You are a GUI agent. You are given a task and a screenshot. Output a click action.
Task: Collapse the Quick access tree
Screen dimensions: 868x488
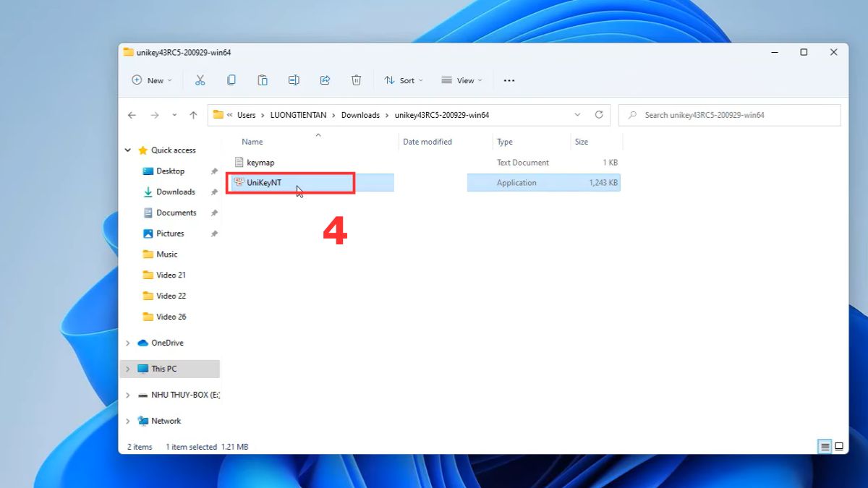click(128, 150)
